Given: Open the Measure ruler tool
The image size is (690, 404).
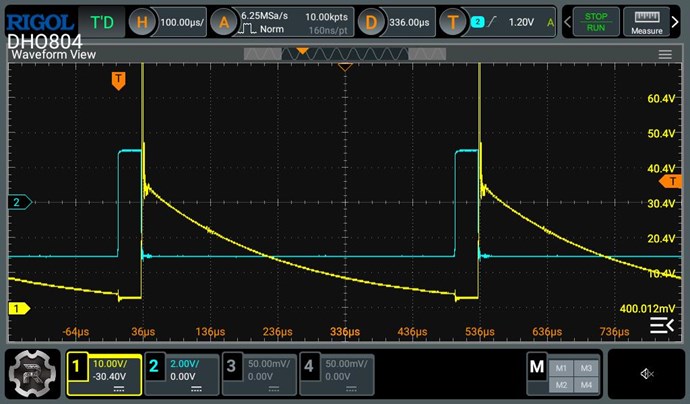Looking at the screenshot, I should click(x=646, y=22).
